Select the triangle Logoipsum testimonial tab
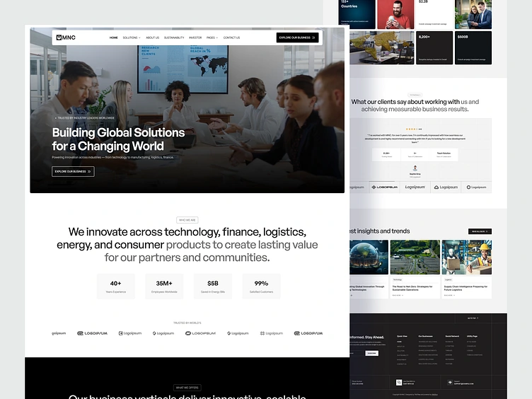 coord(446,187)
